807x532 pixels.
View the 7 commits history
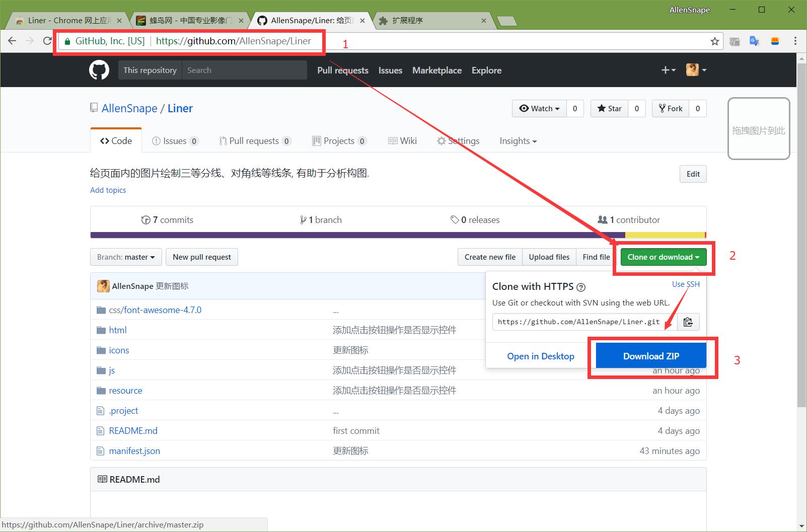[x=167, y=220]
